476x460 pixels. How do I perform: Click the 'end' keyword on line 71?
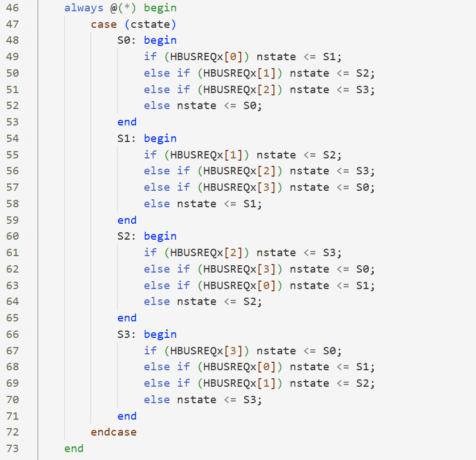(x=127, y=416)
